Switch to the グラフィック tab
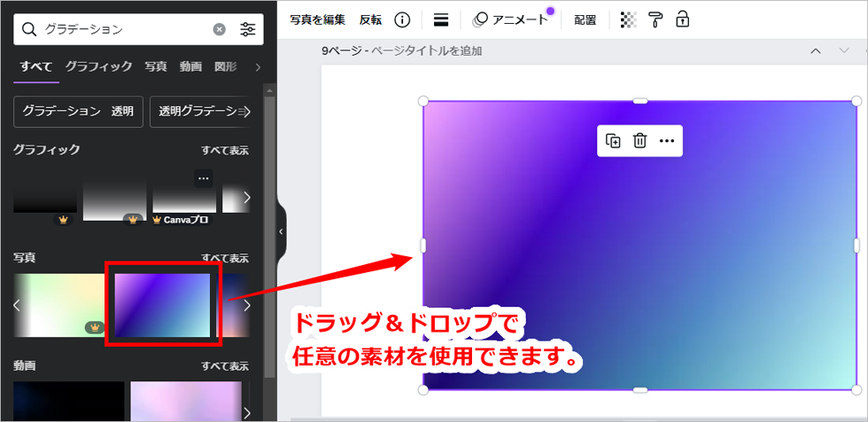 point(98,67)
